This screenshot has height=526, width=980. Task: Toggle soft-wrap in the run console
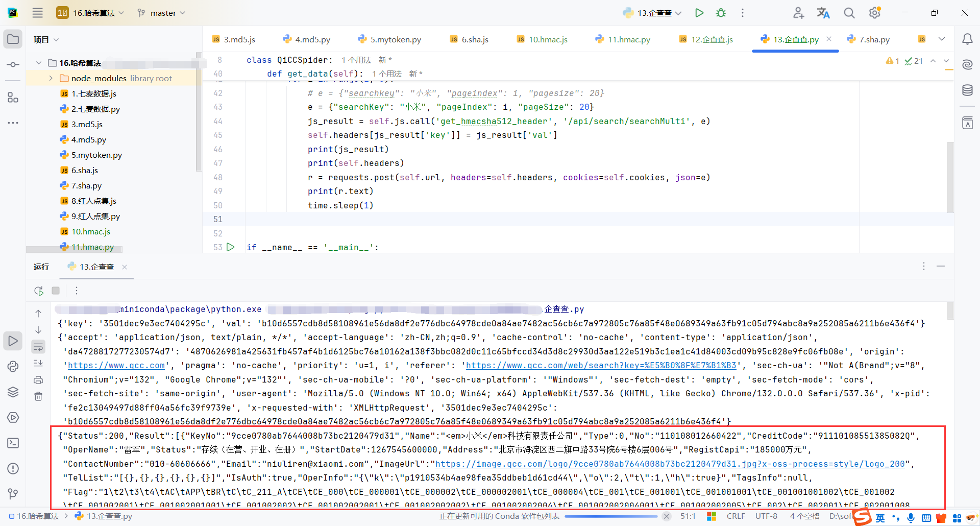click(x=38, y=347)
